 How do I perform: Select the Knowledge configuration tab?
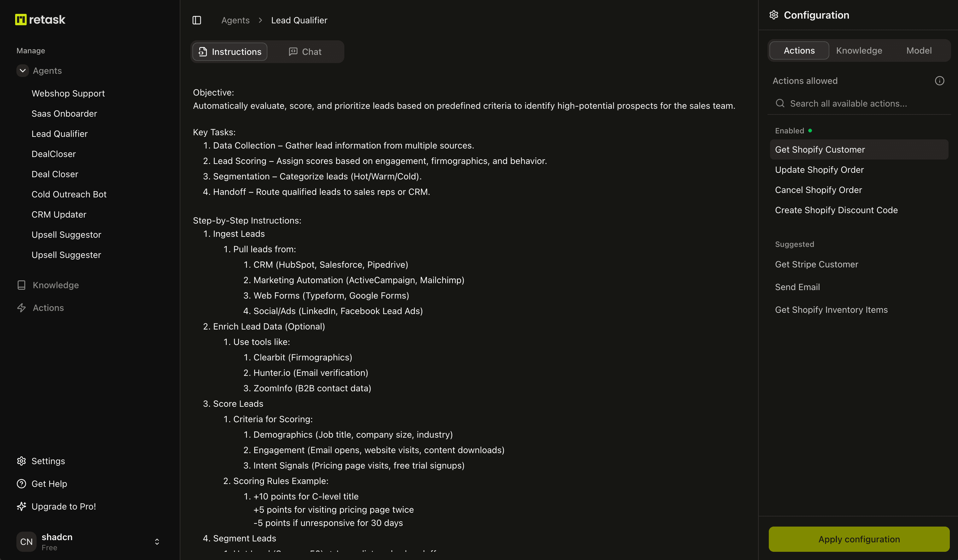859,50
